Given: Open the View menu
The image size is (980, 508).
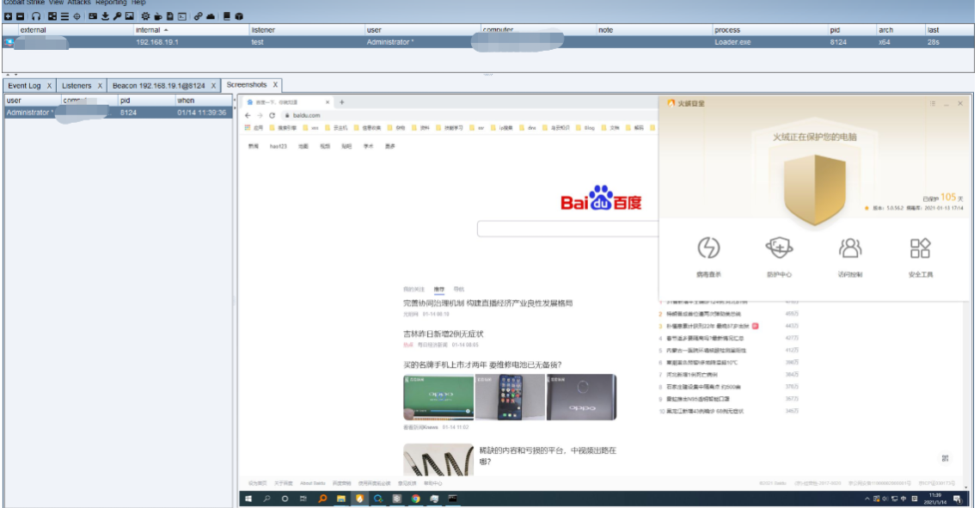Looking at the screenshot, I should click(x=56, y=3).
